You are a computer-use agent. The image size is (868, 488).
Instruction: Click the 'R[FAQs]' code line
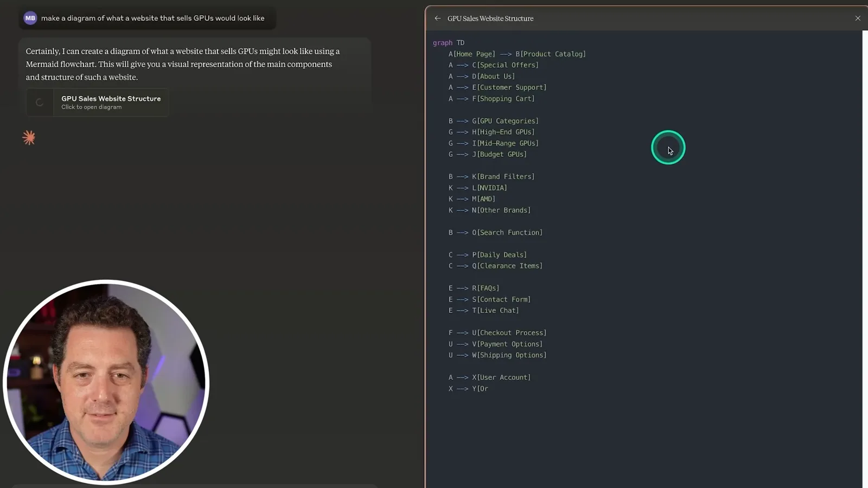tap(474, 288)
